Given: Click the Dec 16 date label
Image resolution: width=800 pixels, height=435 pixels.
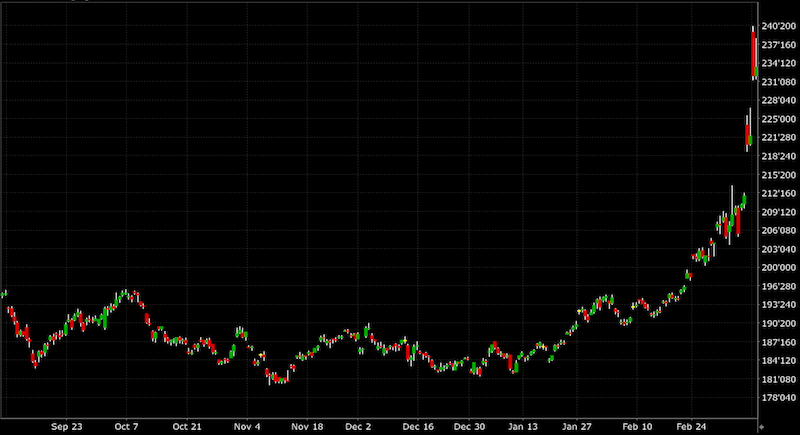Looking at the screenshot, I should click(x=418, y=427).
